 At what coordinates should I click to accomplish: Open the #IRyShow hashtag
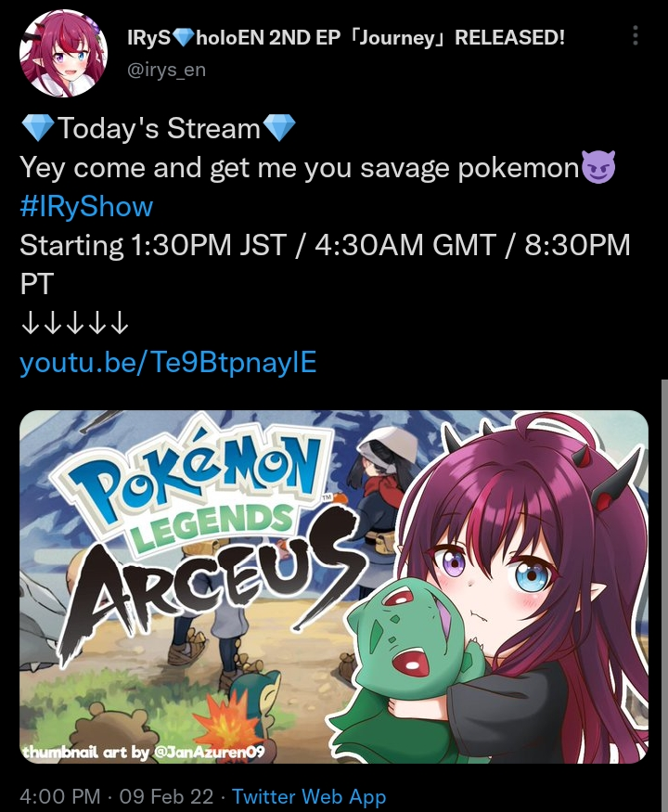coord(86,206)
